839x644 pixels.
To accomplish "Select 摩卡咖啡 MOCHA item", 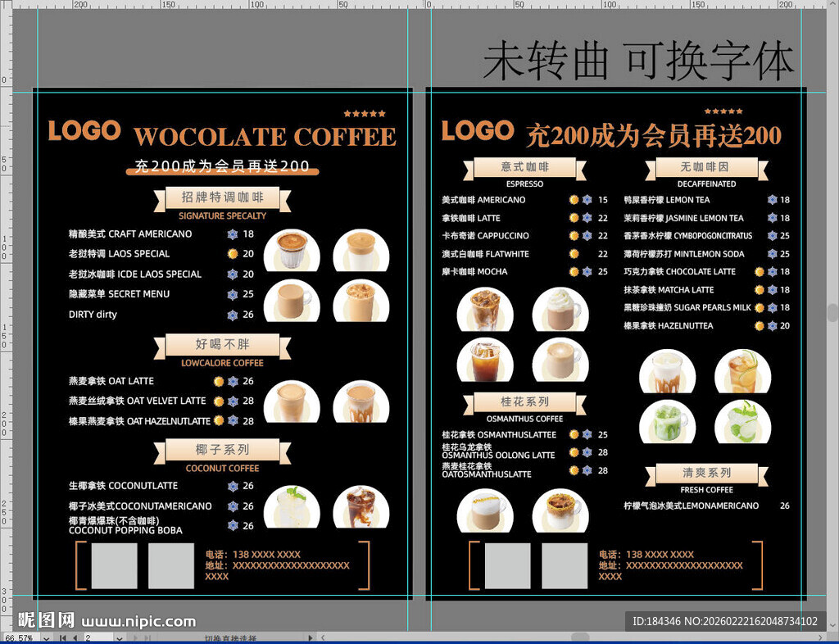I will click(474, 272).
